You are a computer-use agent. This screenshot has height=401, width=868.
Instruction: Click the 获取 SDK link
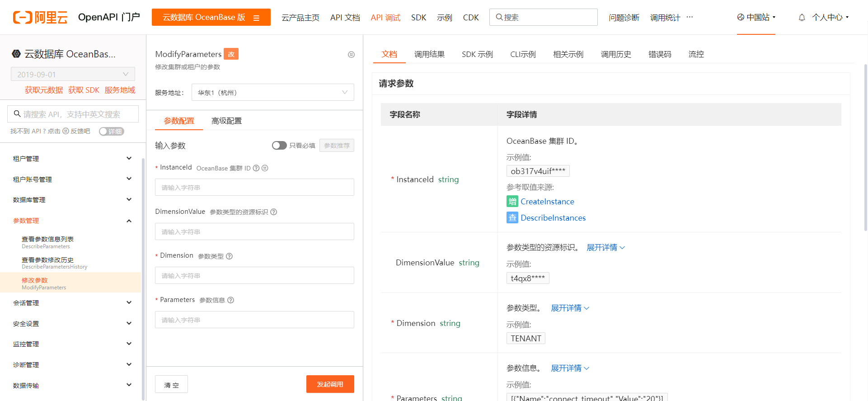[84, 90]
